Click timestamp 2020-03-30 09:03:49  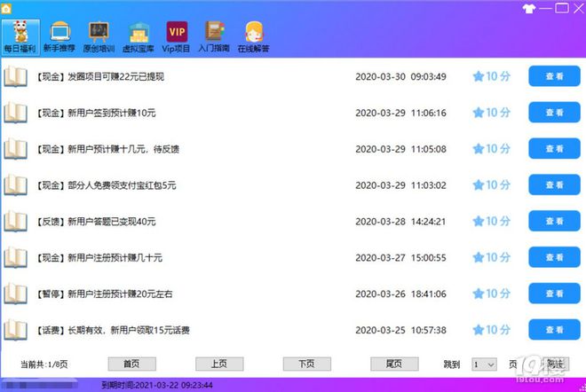pos(400,77)
